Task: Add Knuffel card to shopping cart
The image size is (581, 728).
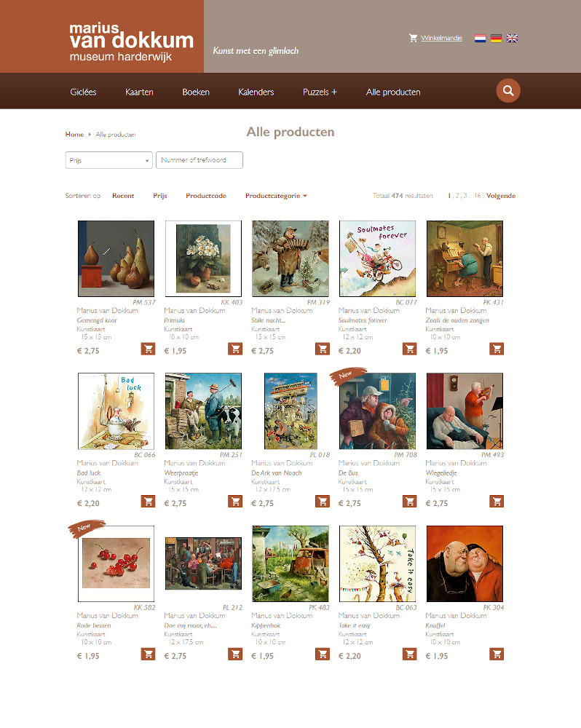Action: point(497,654)
